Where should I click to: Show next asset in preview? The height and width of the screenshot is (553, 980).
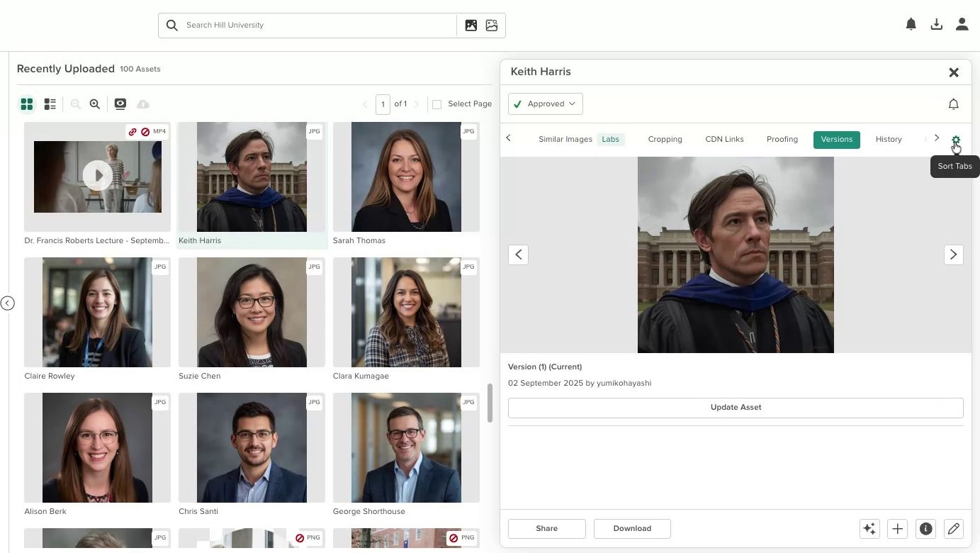coord(954,255)
